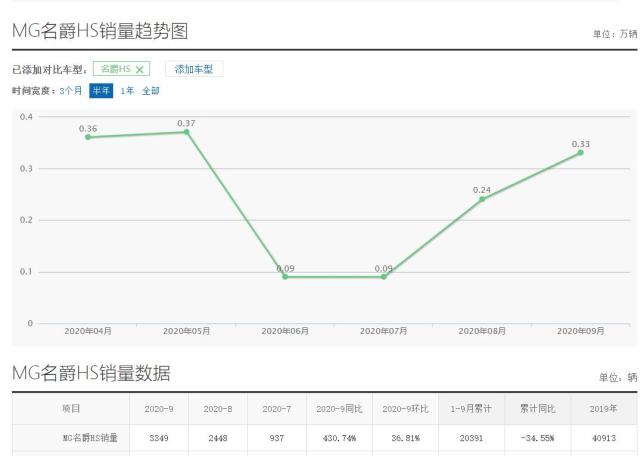This screenshot has width=641, height=456.
Task: Click the 0.33 data point for 2020年09月
Action: [580, 153]
